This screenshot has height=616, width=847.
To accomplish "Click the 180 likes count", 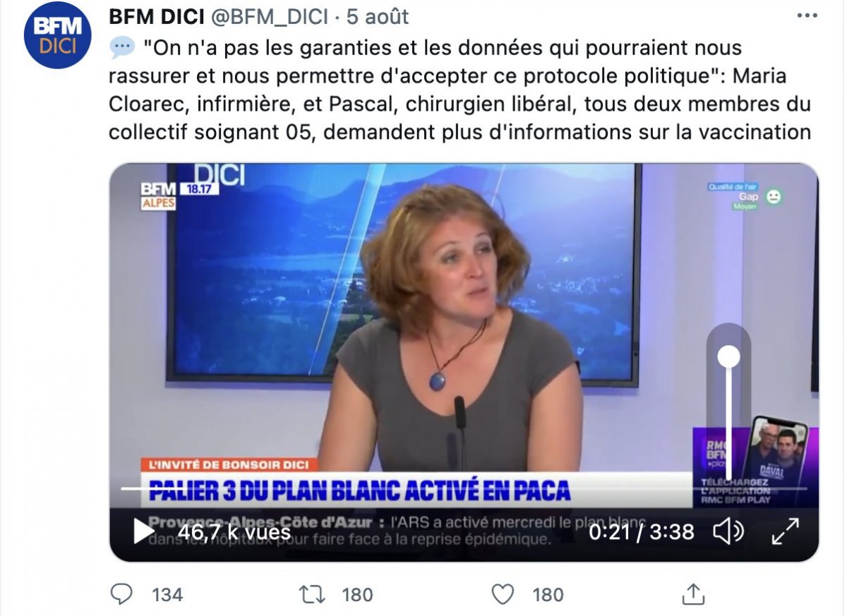I will [x=548, y=595].
